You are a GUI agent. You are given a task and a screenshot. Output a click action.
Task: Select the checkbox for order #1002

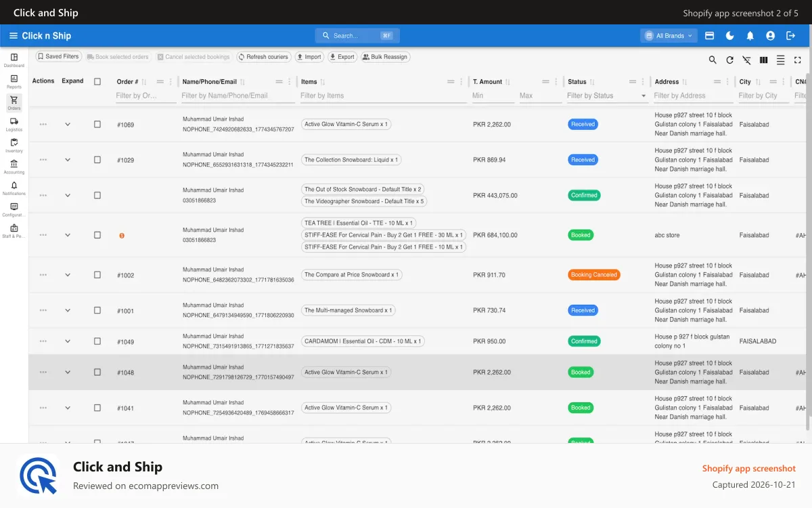[97, 275]
